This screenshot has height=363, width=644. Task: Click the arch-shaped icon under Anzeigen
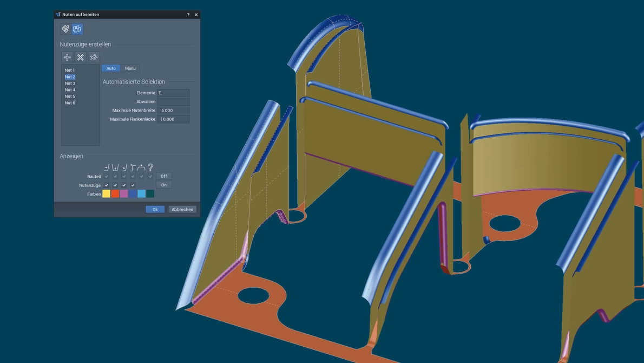pyautogui.click(x=141, y=167)
